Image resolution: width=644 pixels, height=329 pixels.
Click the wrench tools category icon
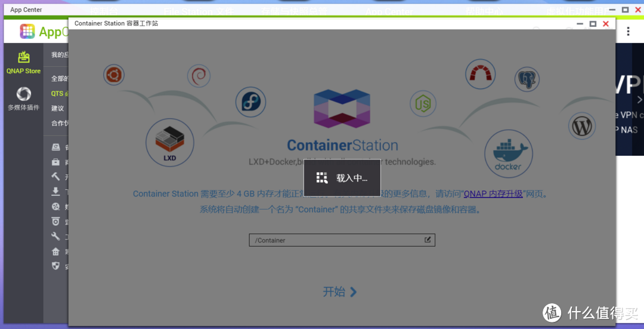pos(55,236)
